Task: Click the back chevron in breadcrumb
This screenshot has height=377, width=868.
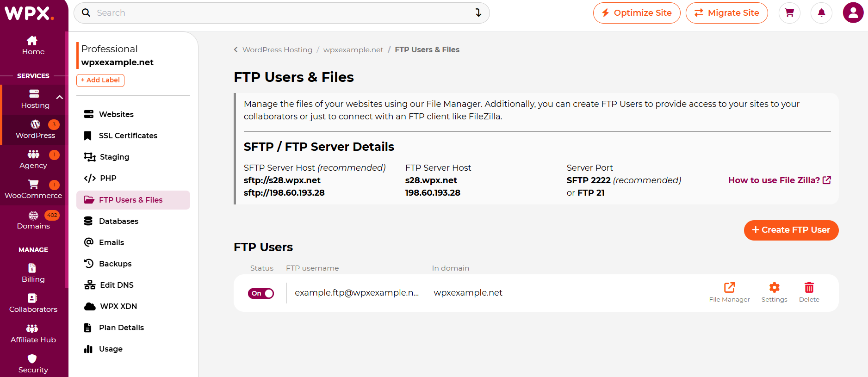Action: 236,49
